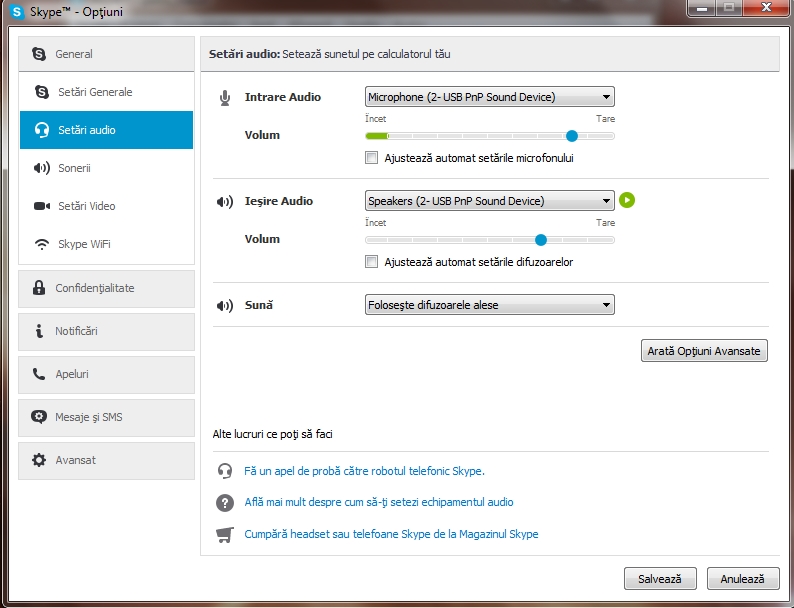Click the headset icon for test call
The width and height of the screenshot is (794, 608).
[225, 470]
